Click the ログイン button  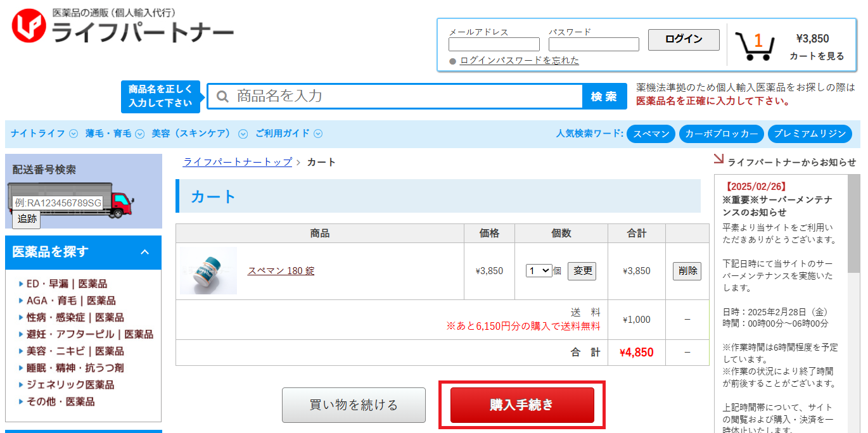tap(684, 39)
